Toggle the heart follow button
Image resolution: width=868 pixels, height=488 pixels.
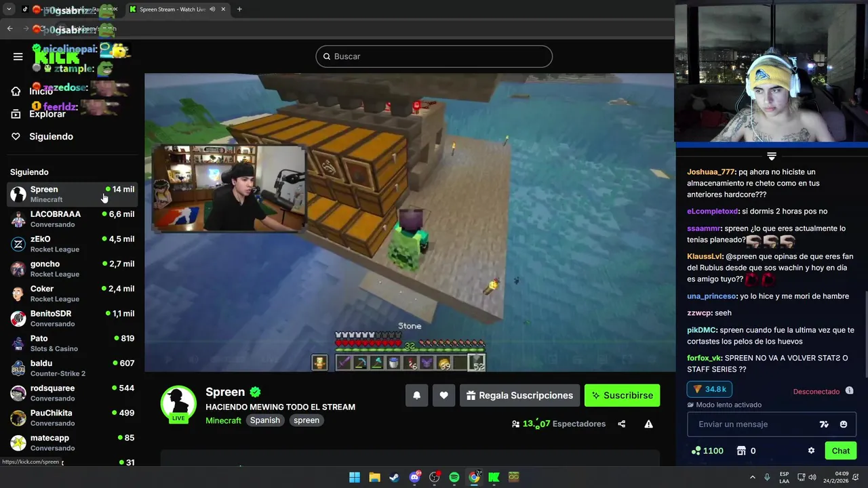pos(443,395)
